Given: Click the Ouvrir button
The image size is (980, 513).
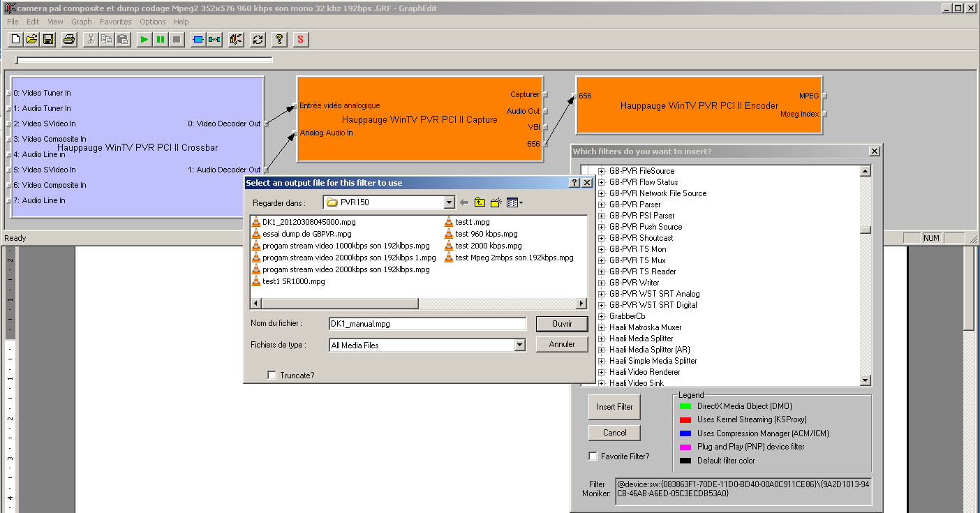Looking at the screenshot, I should 561,324.
